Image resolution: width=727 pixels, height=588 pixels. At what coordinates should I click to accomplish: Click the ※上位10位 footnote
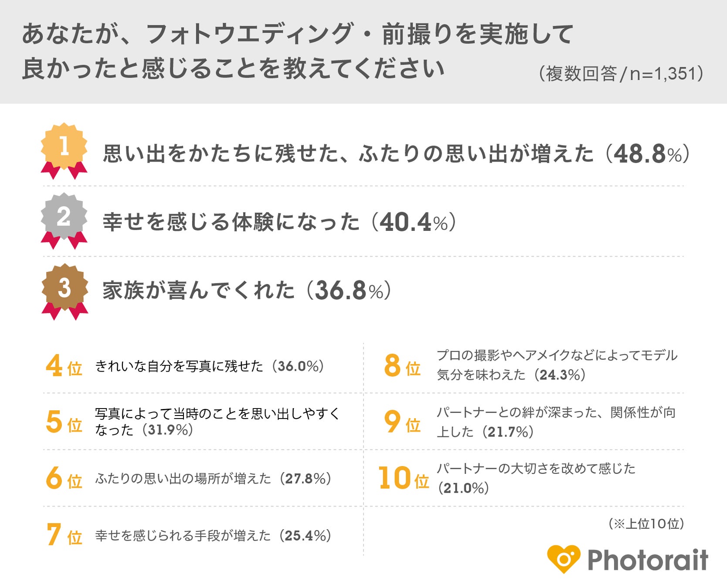coord(646,524)
